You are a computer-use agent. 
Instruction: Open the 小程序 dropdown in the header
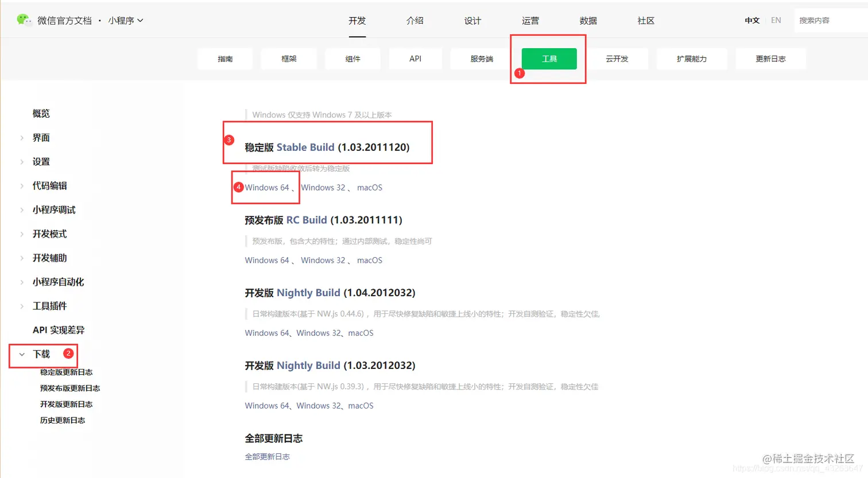125,21
